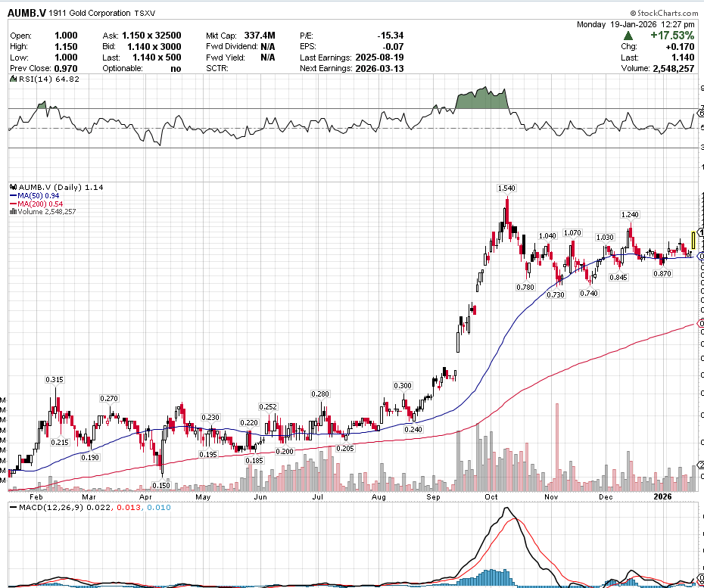Click the MACD(12,26,9) legend marker icon
Image resolution: width=704 pixels, height=588 pixels.
pyautogui.click(x=12, y=506)
